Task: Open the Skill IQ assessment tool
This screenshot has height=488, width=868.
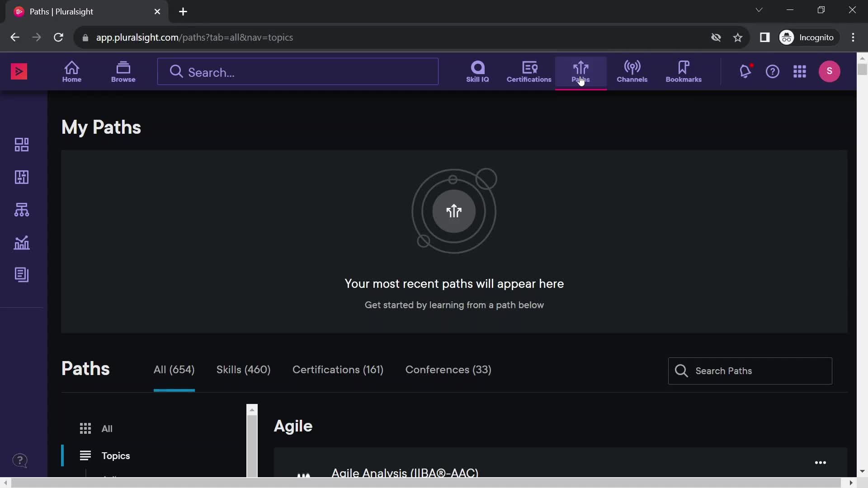Action: (x=477, y=71)
